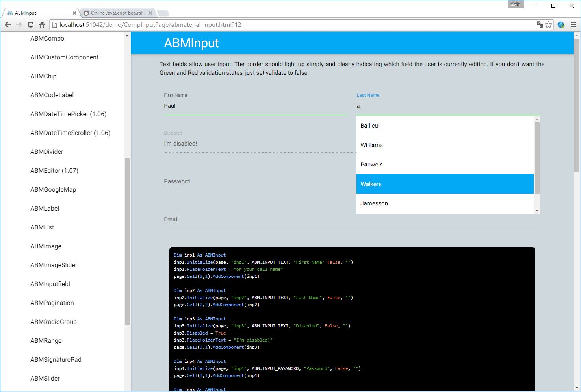Screen dimensions: 581x392
Task: Choose Pauwels from the autocomplete list
Action: 445,165
